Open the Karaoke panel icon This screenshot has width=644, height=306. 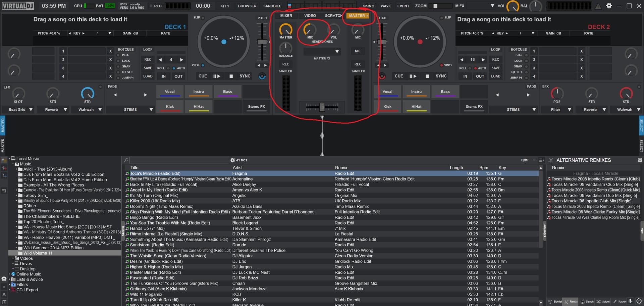pos(615,301)
